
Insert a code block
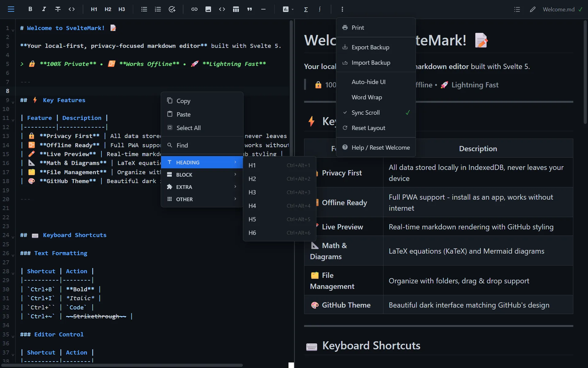pyautogui.click(x=222, y=9)
